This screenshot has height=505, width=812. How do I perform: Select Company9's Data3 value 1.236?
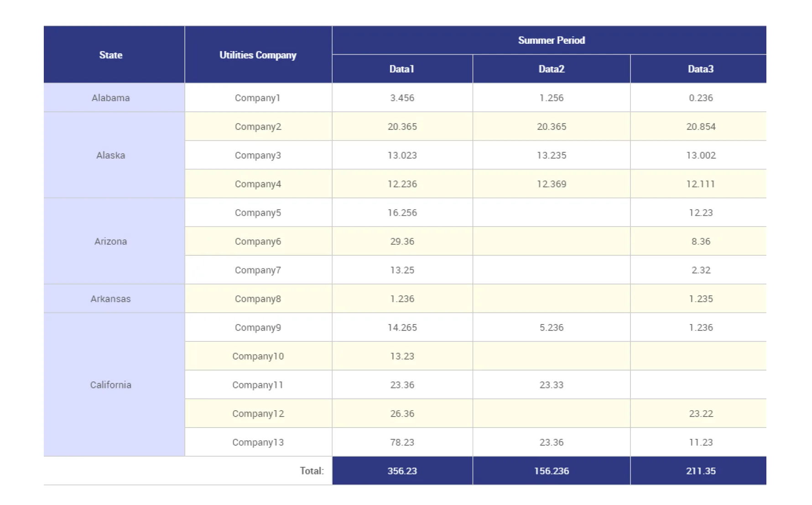pos(698,327)
